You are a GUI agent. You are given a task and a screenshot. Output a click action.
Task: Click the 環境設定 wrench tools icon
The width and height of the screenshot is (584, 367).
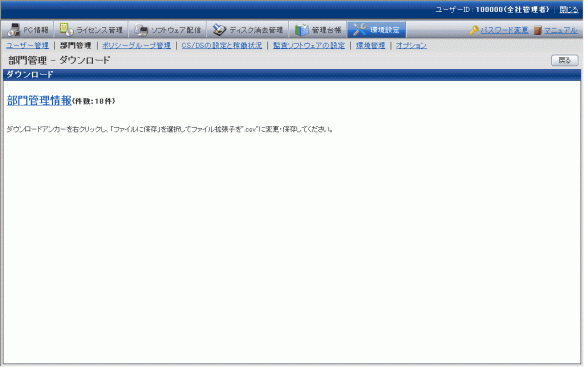point(360,30)
